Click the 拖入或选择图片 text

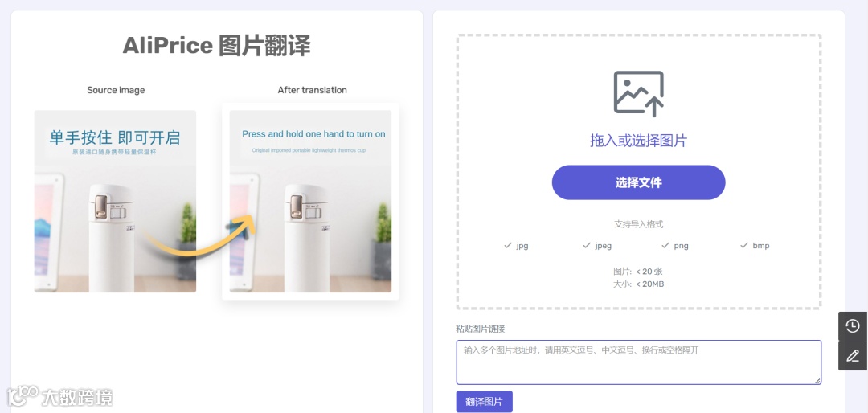pos(638,141)
